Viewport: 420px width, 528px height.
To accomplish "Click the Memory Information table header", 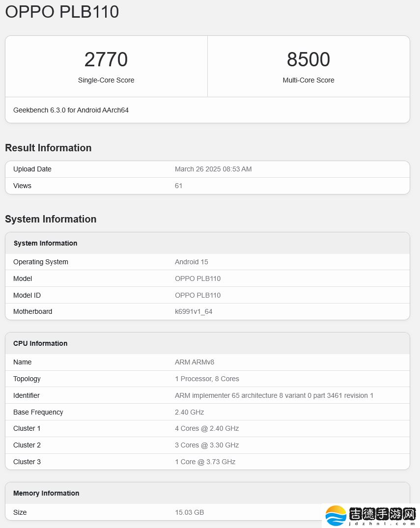I will 46,493.
